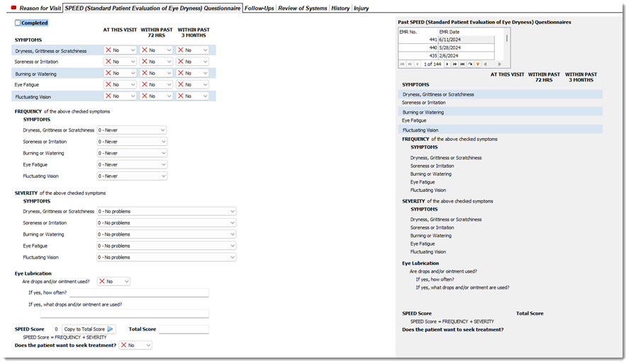Click the refresh arrow in records navigator

coord(470,64)
